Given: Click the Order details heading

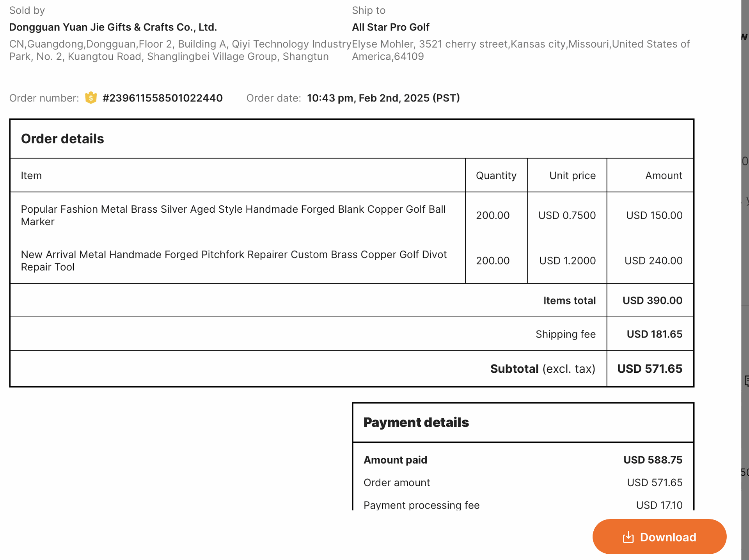Looking at the screenshot, I should pos(62,139).
